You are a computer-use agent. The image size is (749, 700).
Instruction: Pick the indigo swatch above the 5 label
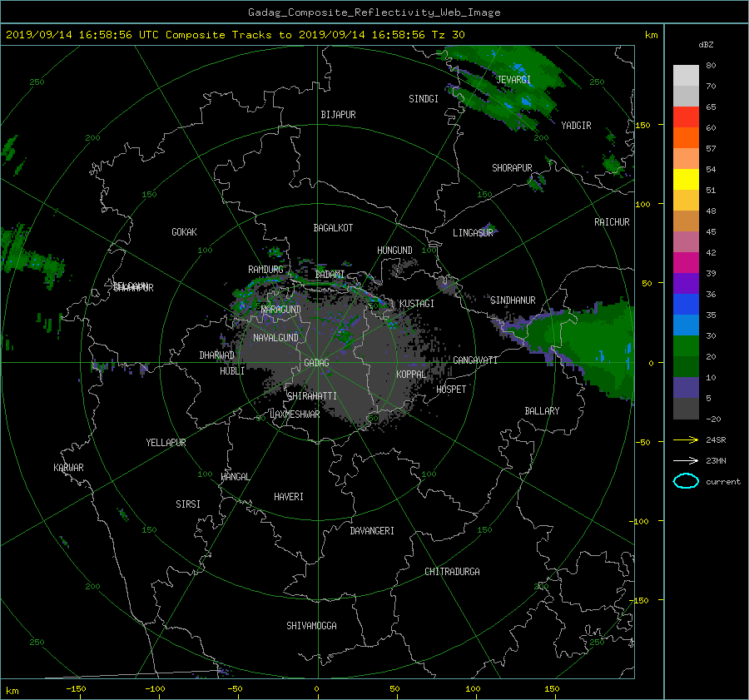point(686,388)
